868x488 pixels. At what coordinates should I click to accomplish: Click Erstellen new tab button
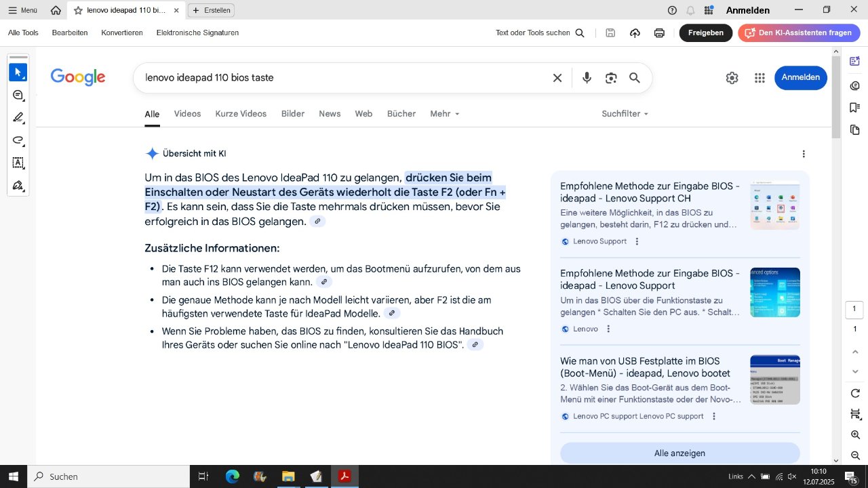pos(211,10)
